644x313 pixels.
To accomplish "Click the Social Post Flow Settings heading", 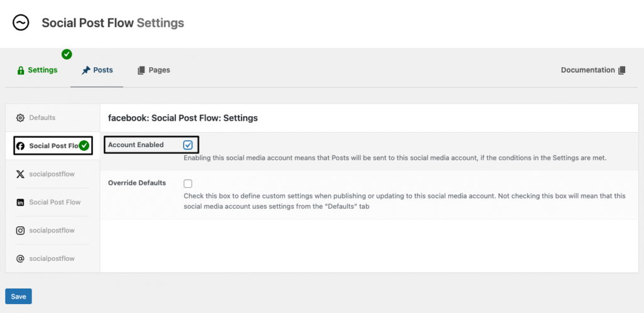I will (x=113, y=23).
